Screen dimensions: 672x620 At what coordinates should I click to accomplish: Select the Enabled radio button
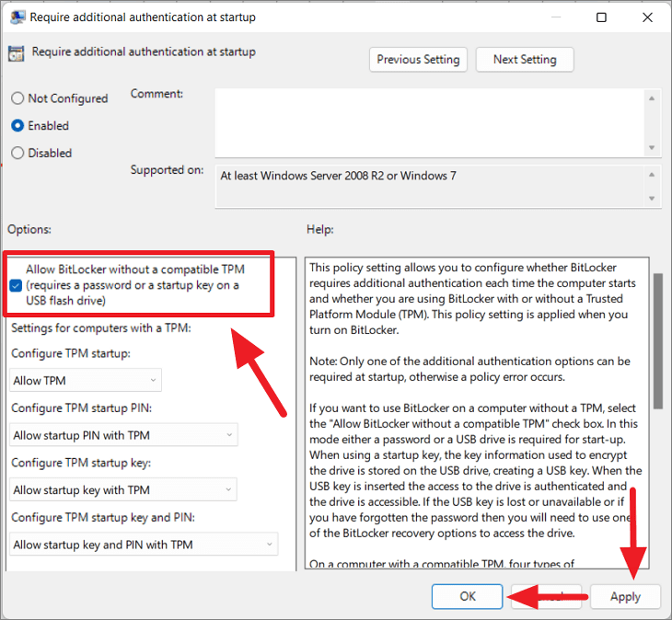click(17, 126)
